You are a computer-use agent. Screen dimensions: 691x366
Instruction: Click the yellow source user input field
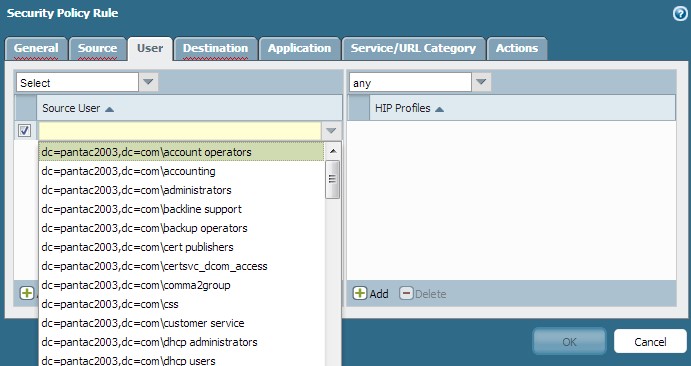(180, 131)
